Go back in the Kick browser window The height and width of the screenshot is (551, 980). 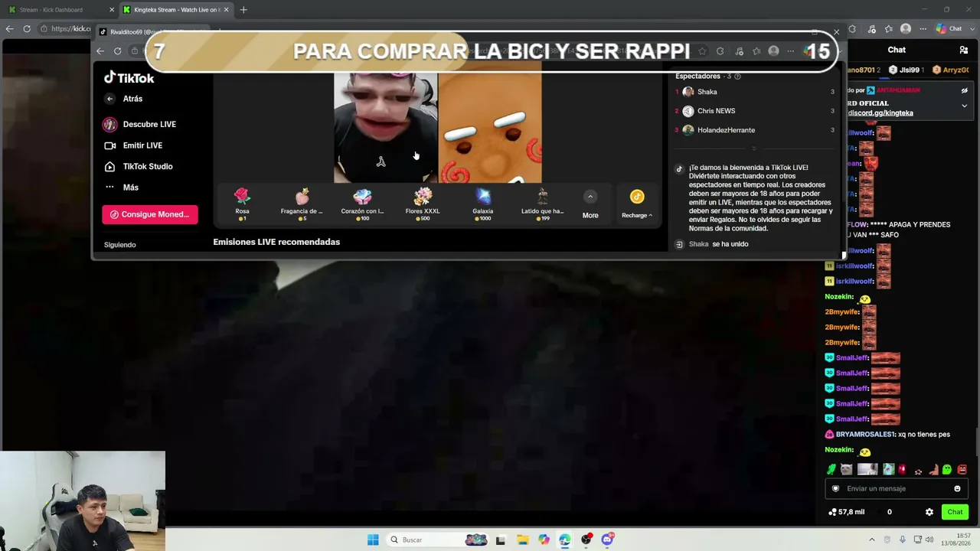9,29
